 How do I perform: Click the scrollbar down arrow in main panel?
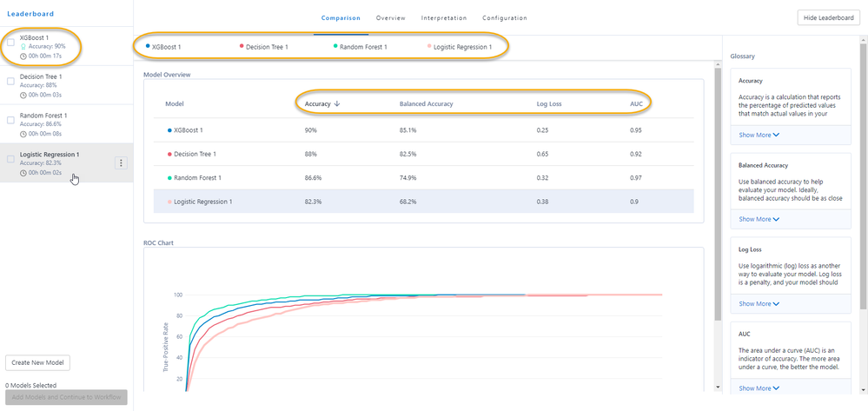coord(718,387)
